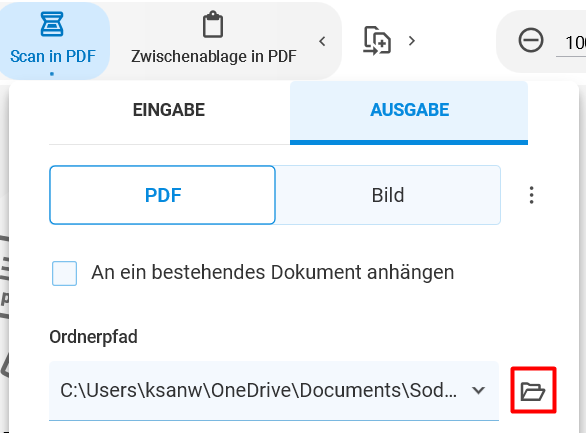Click the right chevron in toolbar
The width and height of the screenshot is (586, 433).
[x=412, y=40]
